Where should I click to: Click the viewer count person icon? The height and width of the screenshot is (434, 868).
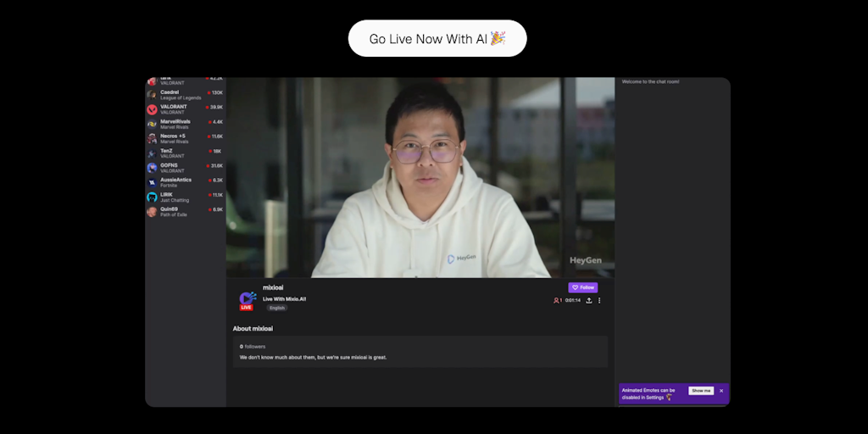point(556,301)
